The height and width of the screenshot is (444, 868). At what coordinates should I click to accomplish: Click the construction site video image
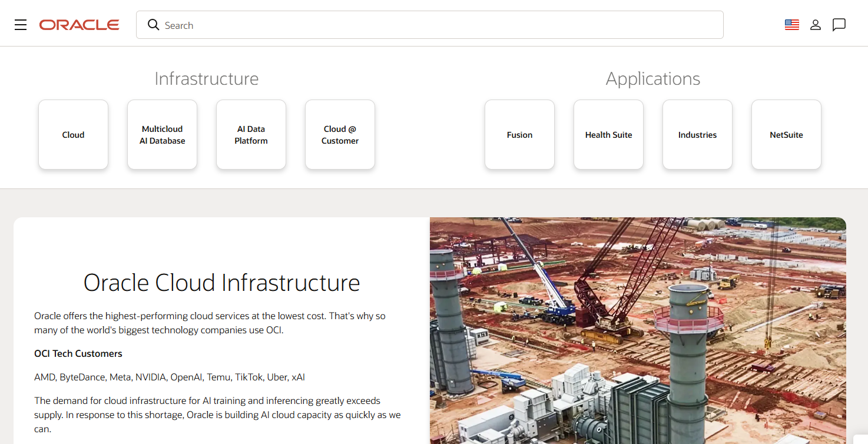click(638, 331)
